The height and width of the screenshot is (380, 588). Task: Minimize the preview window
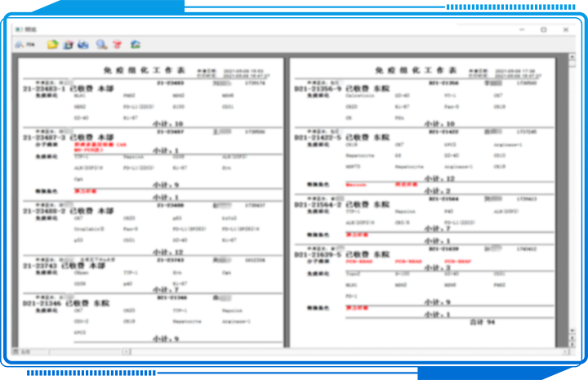(523, 29)
